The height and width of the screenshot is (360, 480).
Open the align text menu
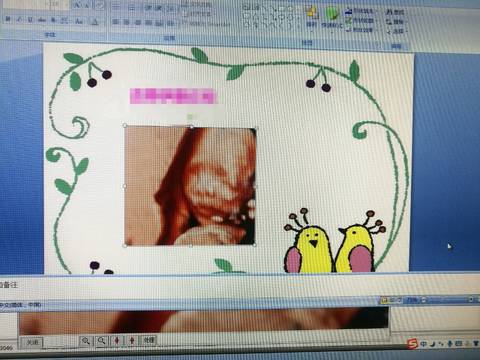tap(197, 14)
